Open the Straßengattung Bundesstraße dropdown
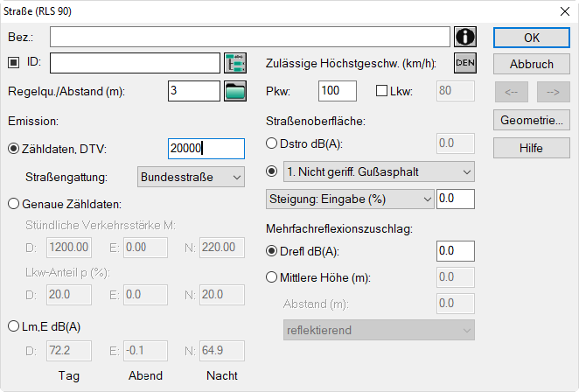Viewport: 579px width, 392px height. click(191, 177)
